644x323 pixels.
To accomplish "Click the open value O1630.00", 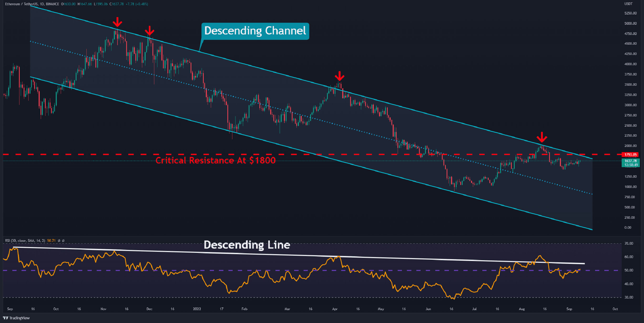I will 68,4.
